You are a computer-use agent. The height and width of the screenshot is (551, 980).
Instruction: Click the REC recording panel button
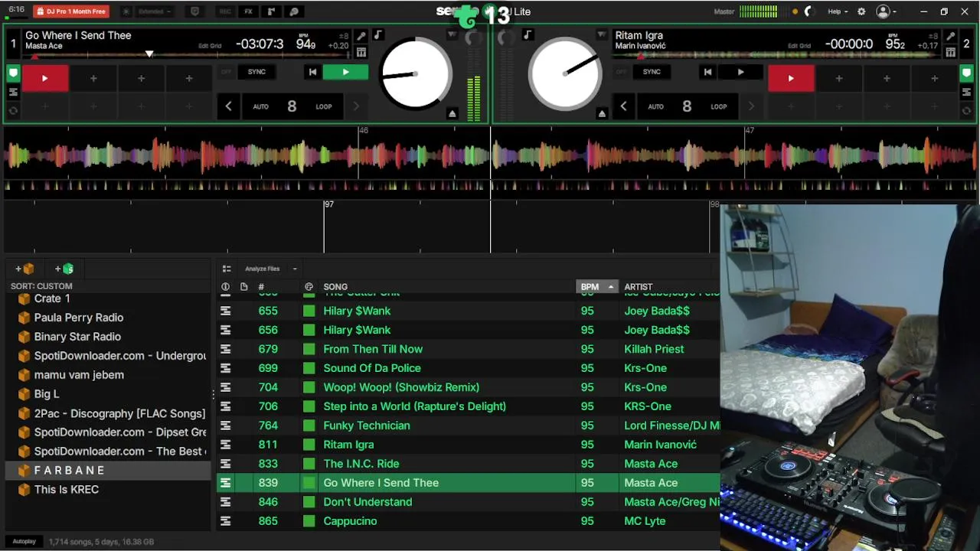(225, 11)
